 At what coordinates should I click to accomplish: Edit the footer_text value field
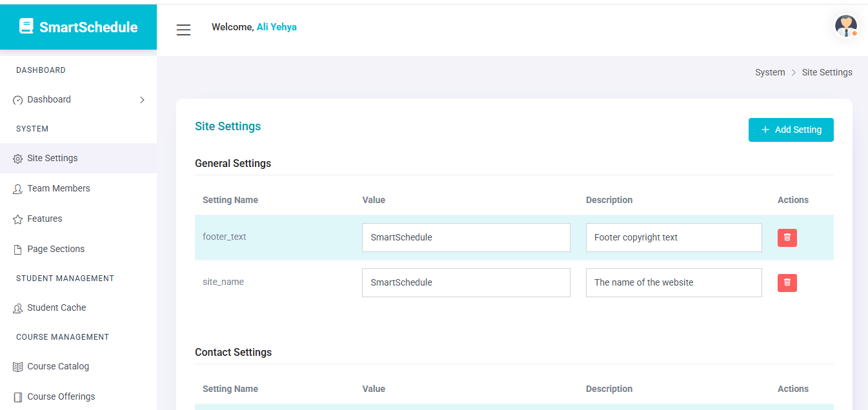(x=465, y=238)
